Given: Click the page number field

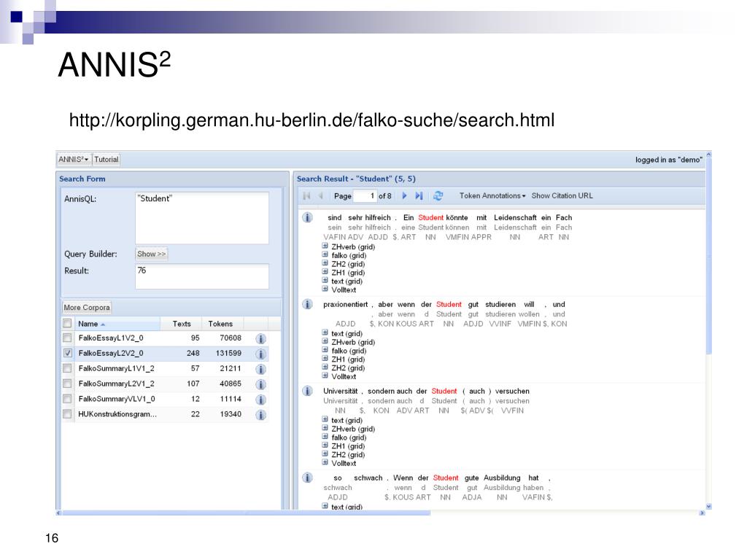Looking at the screenshot, I should pos(365,195).
